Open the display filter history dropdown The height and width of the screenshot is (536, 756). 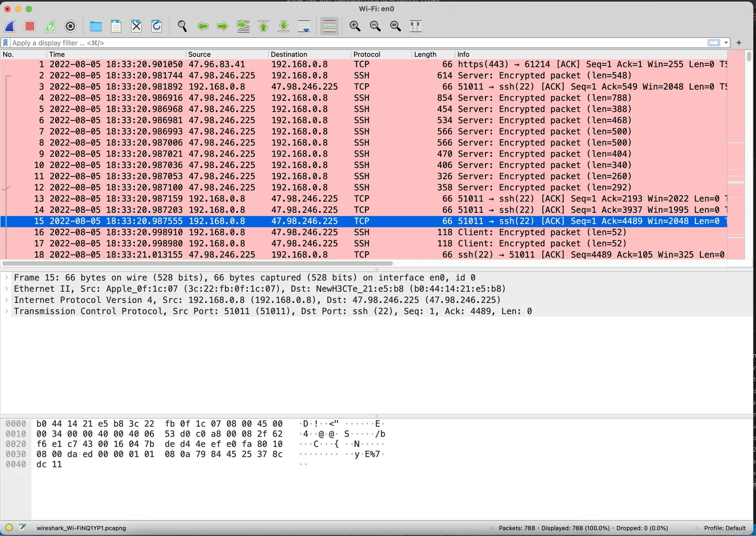(726, 43)
